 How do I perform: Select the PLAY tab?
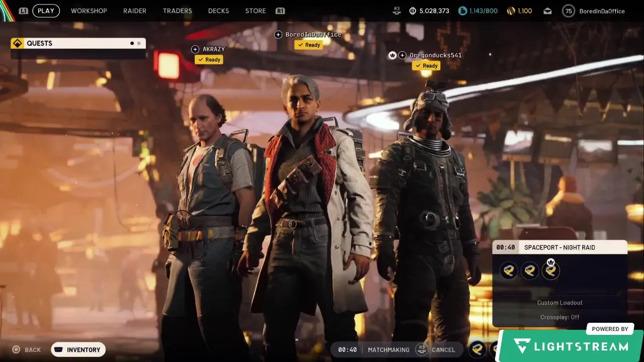tap(46, 11)
